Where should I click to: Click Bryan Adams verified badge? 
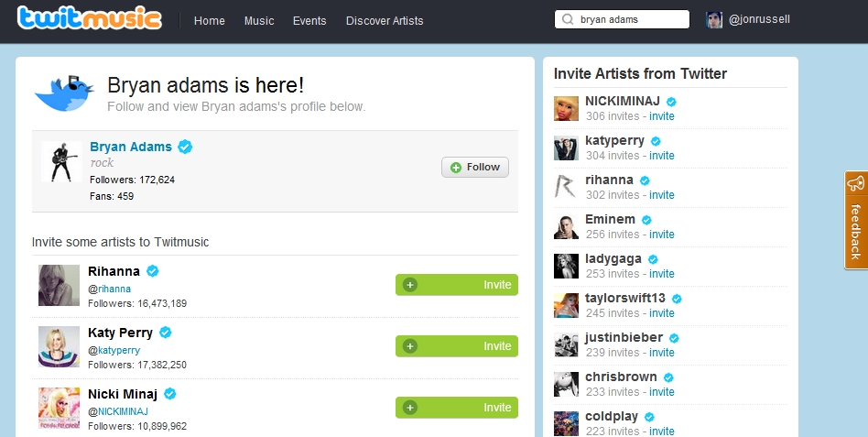tap(185, 147)
